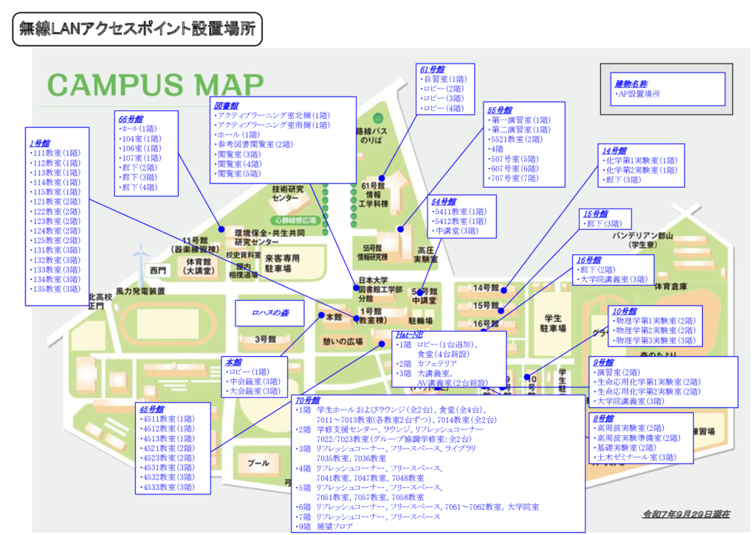This screenshot has height=535, width=756.
Task: Click the 8号館 callout heading
Action: (603, 418)
